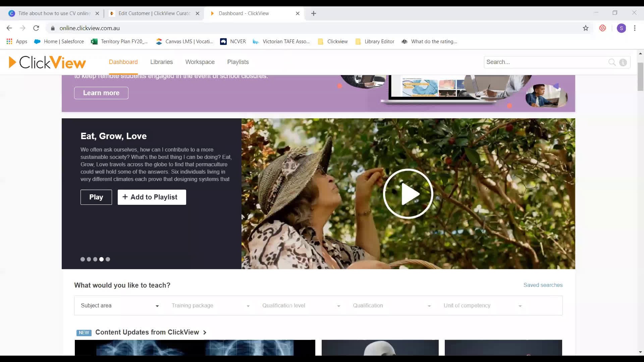Open Chrome three-dot menu

tap(635, 28)
